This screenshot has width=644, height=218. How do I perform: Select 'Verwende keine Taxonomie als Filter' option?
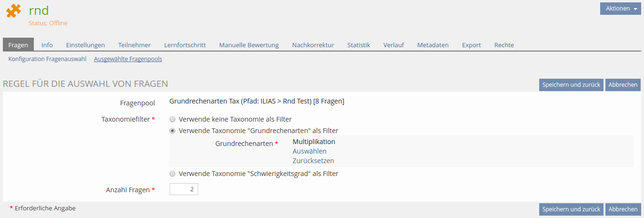point(172,119)
